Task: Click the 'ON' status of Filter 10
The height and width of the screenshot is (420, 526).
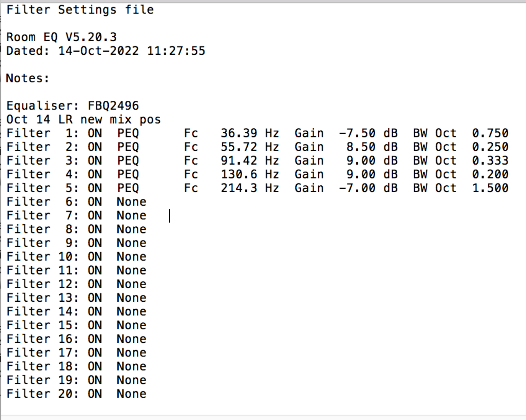Action: pyautogui.click(x=95, y=257)
